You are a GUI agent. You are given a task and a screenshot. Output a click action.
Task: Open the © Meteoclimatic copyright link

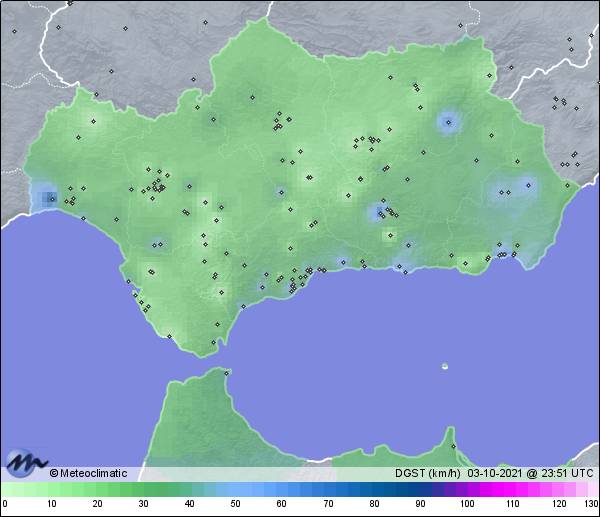coord(88,473)
